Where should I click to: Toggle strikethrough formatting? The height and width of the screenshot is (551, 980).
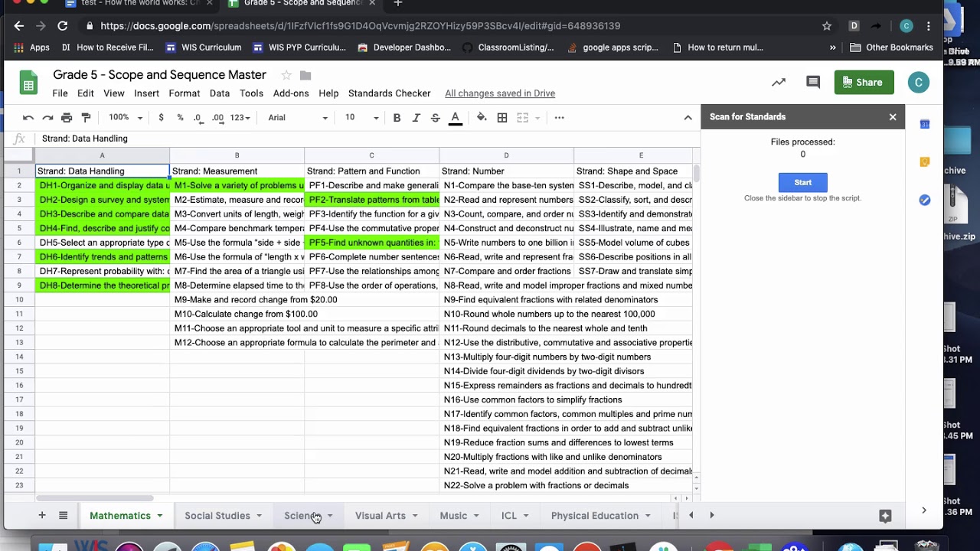tap(435, 117)
